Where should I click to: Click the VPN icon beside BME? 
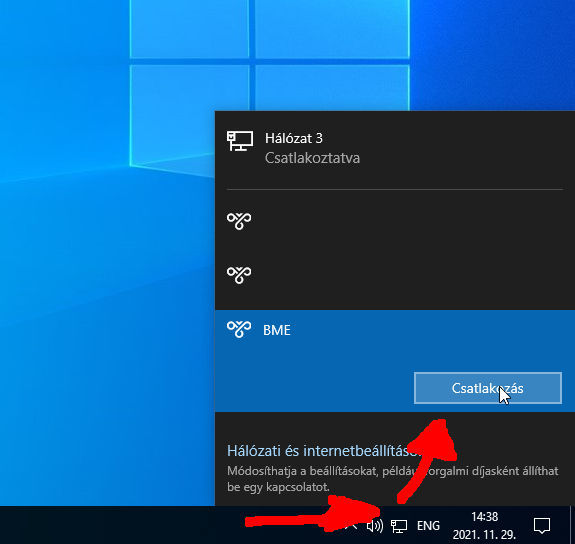tap(239, 329)
